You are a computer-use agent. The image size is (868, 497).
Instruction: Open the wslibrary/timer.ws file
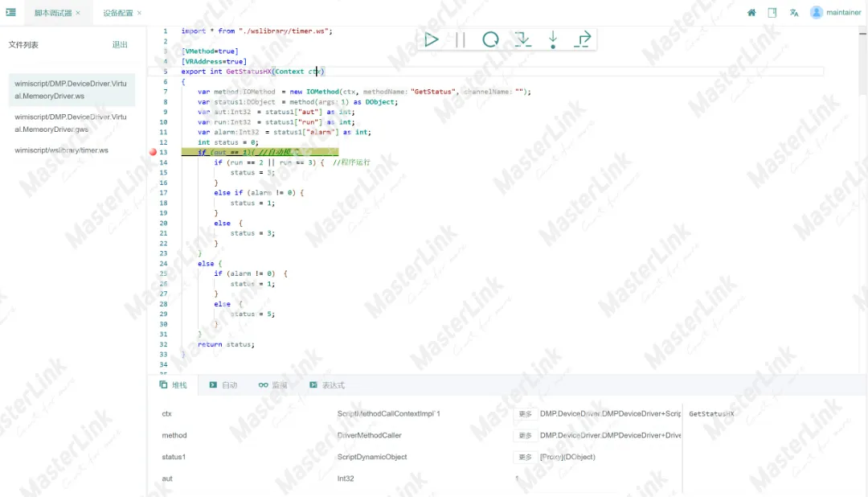(61, 150)
